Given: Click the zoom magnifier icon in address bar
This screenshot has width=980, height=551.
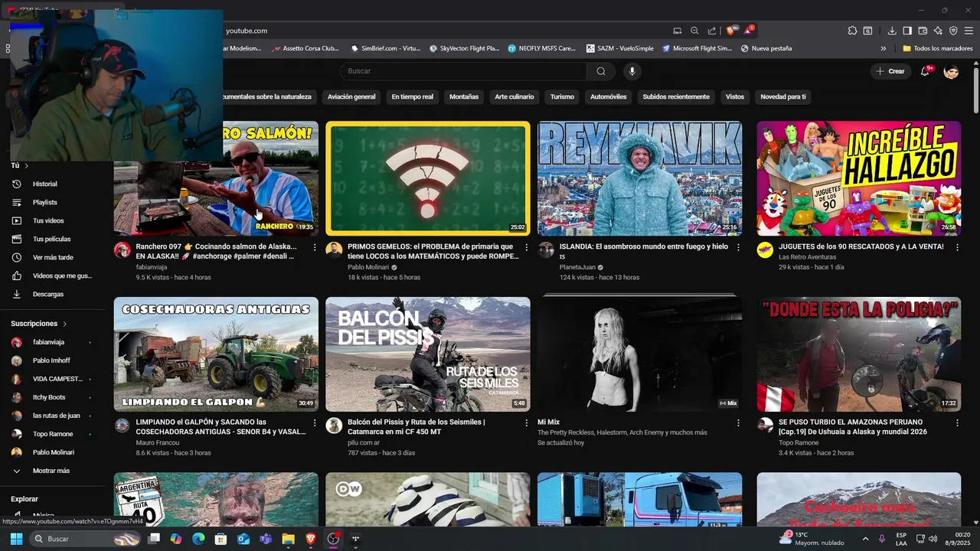Looking at the screenshot, I should click(694, 31).
